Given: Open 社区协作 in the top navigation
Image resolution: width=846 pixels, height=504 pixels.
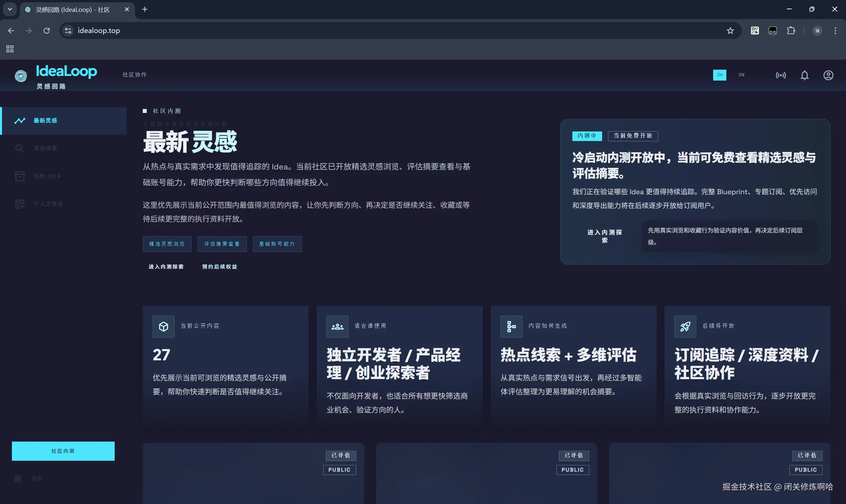Looking at the screenshot, I should (134, 75).
